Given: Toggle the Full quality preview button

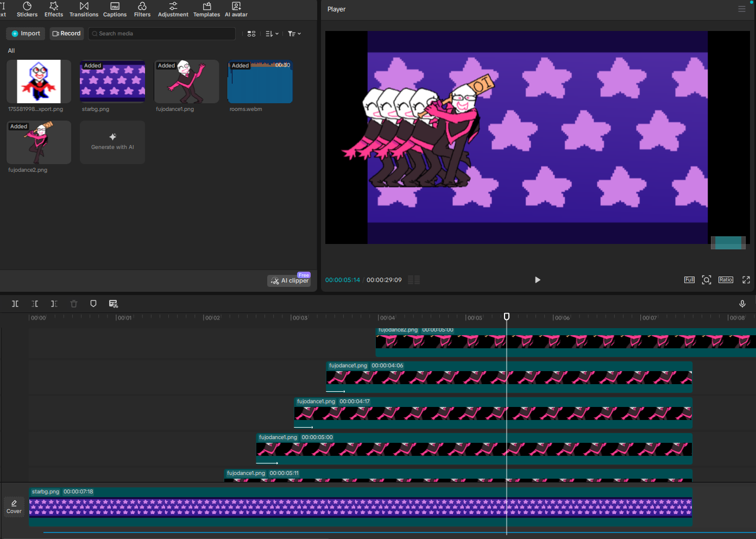Looking at the screenshot, I should click(x=689, y=280).
